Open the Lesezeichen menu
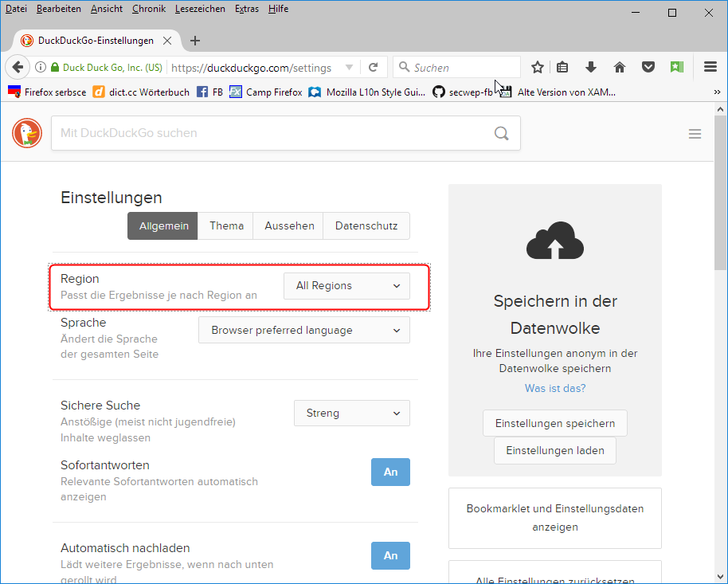 tap(200, 9)
